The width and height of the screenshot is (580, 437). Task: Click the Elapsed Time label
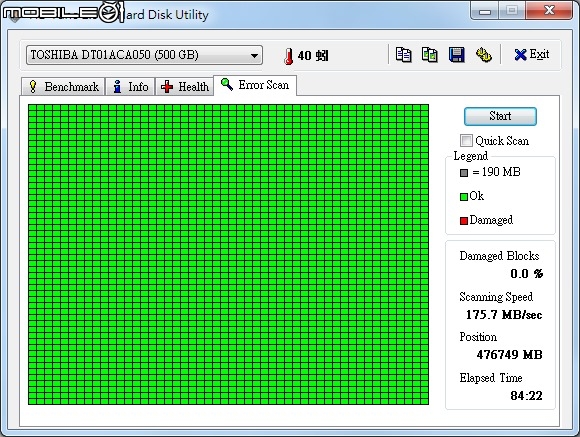[491, 378]
